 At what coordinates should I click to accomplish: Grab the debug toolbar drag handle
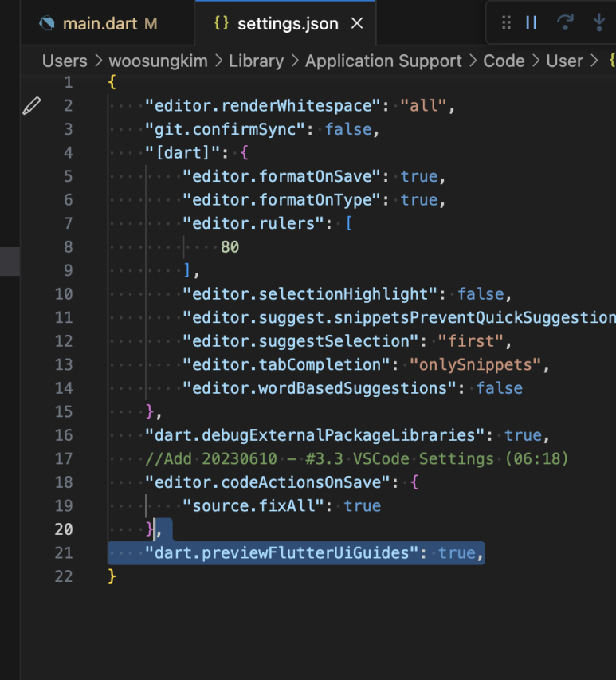[x=506, y=22]
